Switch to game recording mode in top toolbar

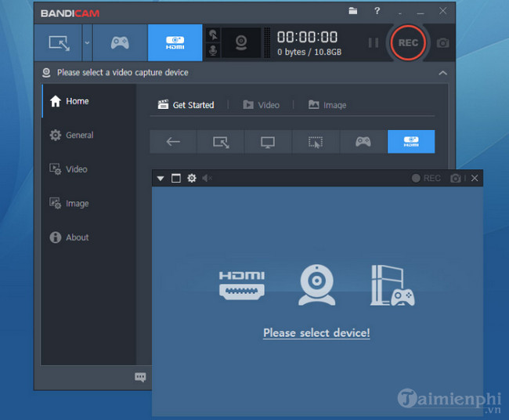pyautogui.click(x=120, y=42)
